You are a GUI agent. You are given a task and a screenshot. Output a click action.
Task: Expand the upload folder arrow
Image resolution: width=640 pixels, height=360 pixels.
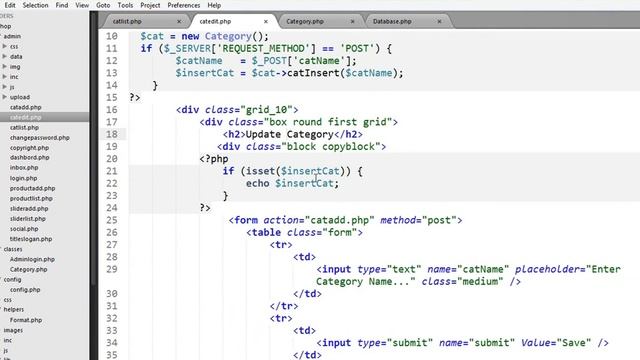[x=4, y=97]
